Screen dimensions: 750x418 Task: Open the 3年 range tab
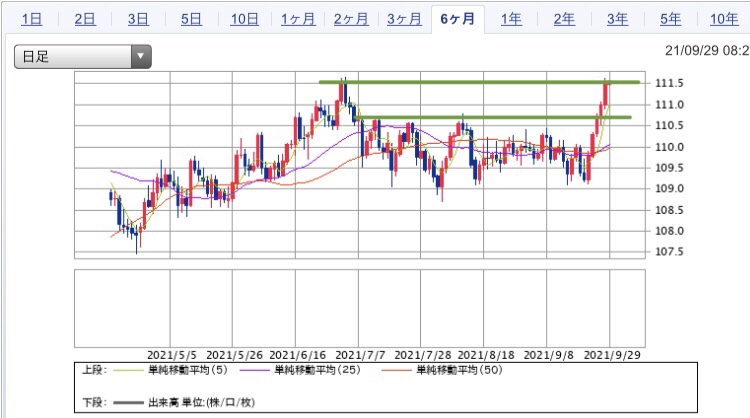pos(618,20)
